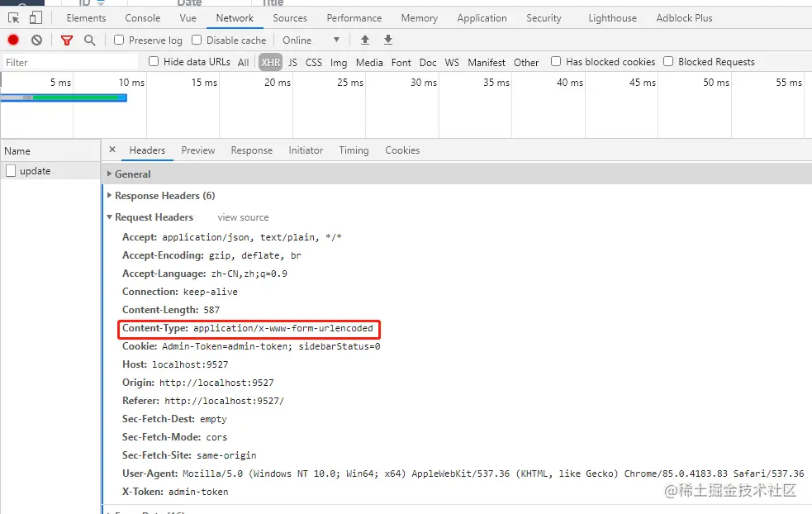The height and width of the screenshot is (514, 812).
Task: Open the Performance panel
Action: coord(354,18)
